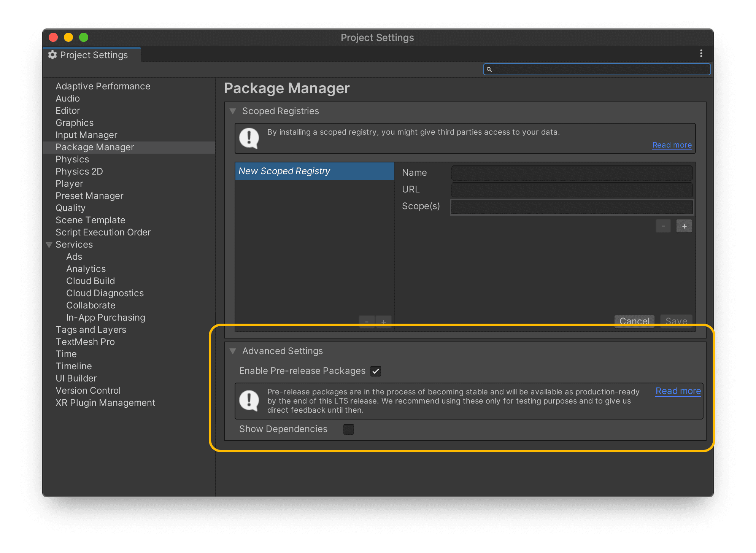
Task: Click the Save button for the registry
Action: pos(676,321)
